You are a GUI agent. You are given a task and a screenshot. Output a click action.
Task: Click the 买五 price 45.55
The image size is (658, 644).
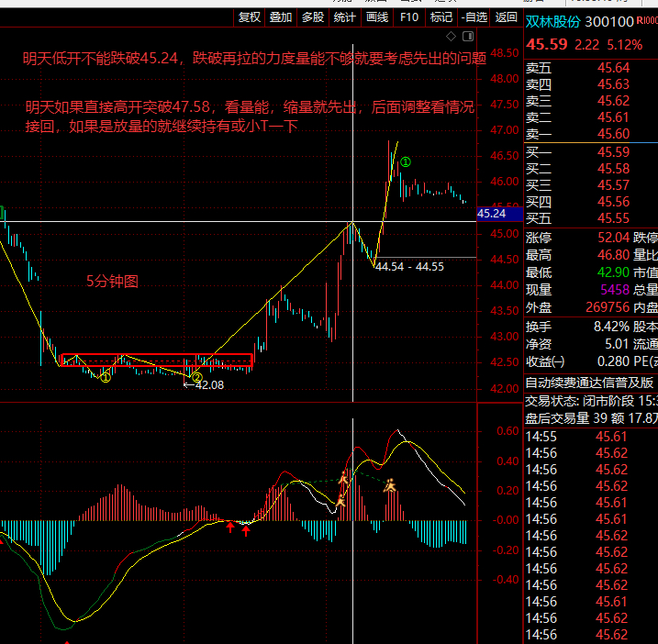coord(614,218)
